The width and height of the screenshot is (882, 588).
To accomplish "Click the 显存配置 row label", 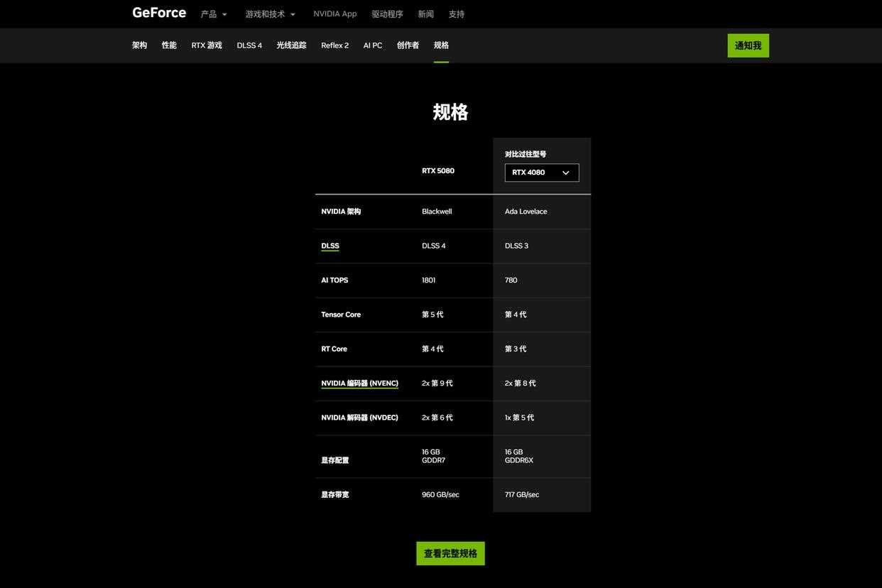I will pyautogui.click(x=334, y=460).
